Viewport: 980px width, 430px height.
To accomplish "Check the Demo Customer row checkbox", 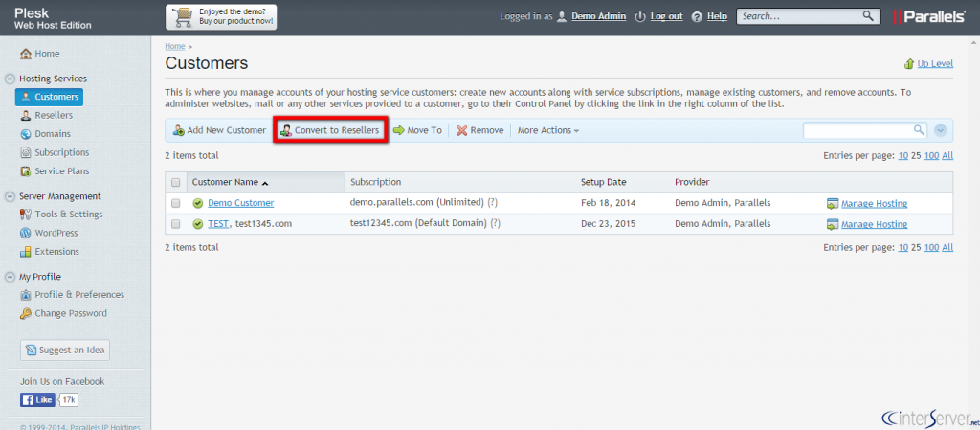I will point(176,203).
